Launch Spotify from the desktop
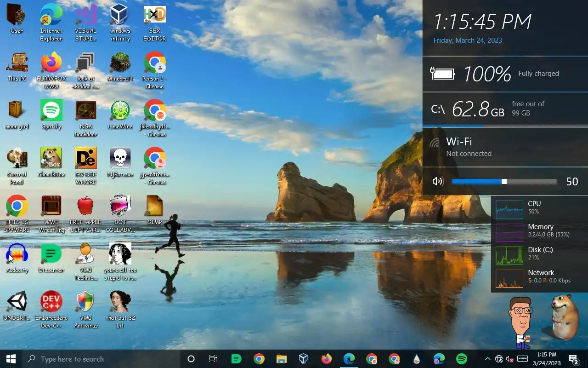Viewport: 588px width, 368px height. (x=51, y=114)
